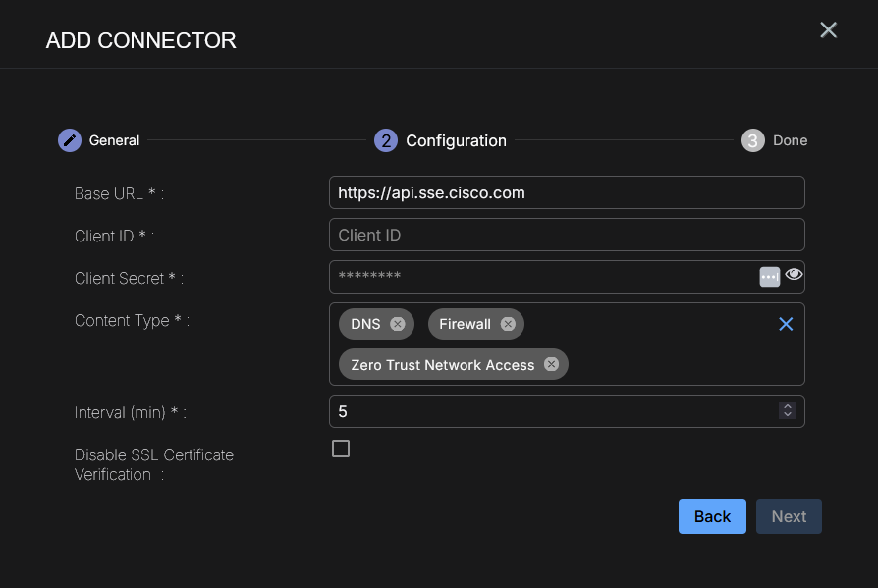This screenshot has height=588, width=878.
Task: Enable Disable SSL Certificate Verification checkbox
Action: pyautogui.click(x=341, y=449)
